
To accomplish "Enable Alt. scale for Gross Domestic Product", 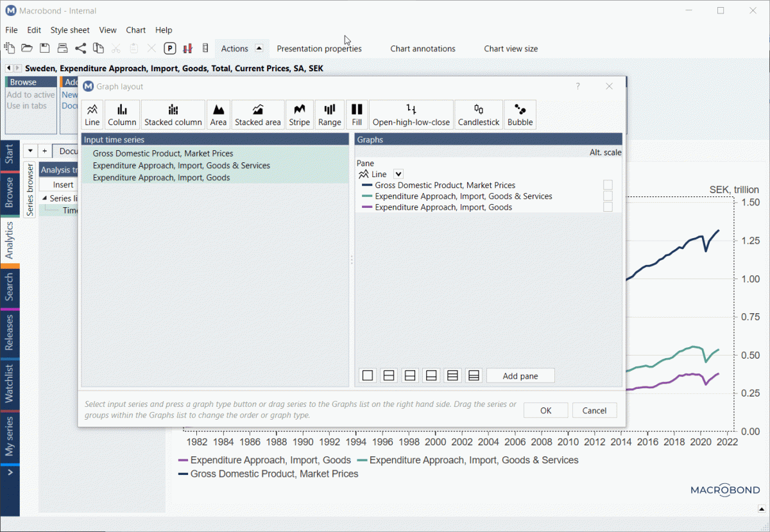I will tap(608, 185).
